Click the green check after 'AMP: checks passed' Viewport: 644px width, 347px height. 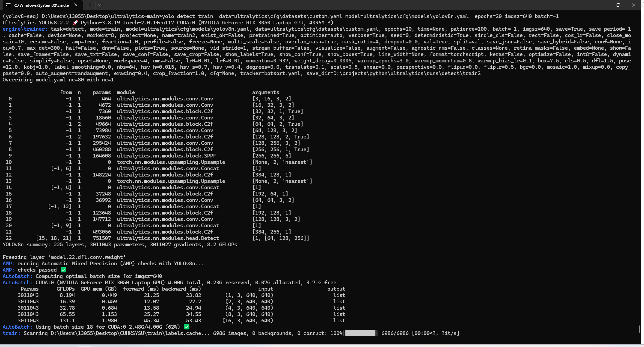point(63,270)
